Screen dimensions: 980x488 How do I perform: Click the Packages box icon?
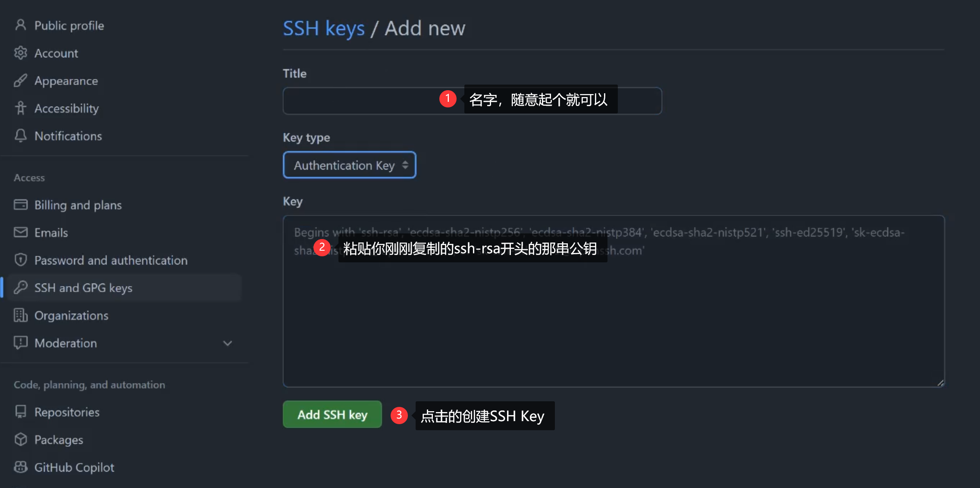coord(20,439)
